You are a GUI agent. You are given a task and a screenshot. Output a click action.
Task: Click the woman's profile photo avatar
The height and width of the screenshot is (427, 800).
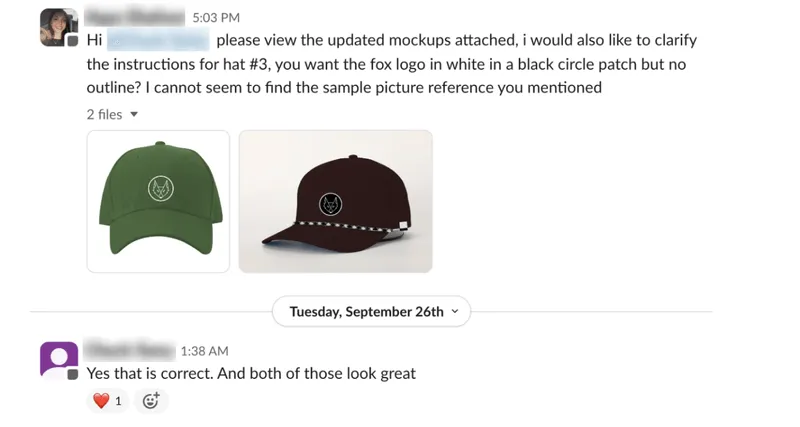59,28
